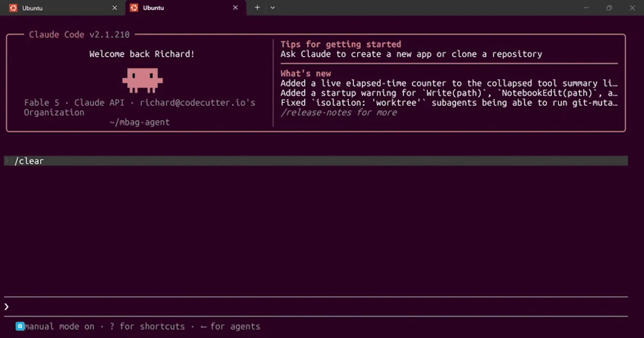Click '/release-notes for more' text

(x=339, y=113)
